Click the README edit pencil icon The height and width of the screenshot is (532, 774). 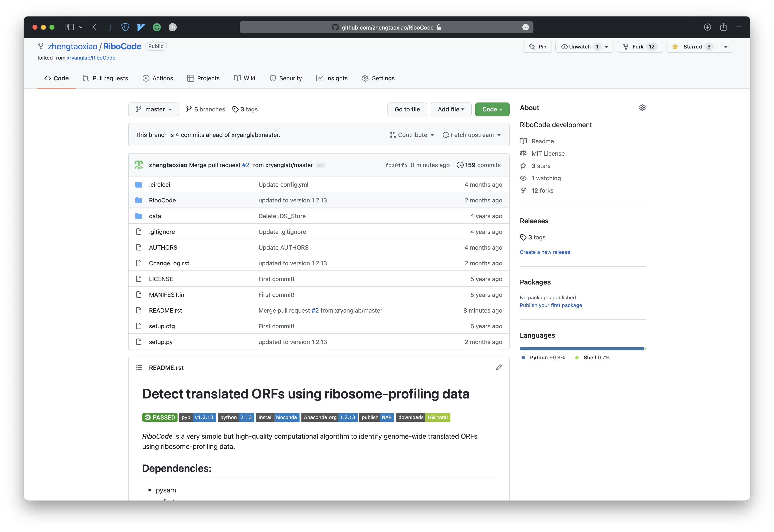499,367
